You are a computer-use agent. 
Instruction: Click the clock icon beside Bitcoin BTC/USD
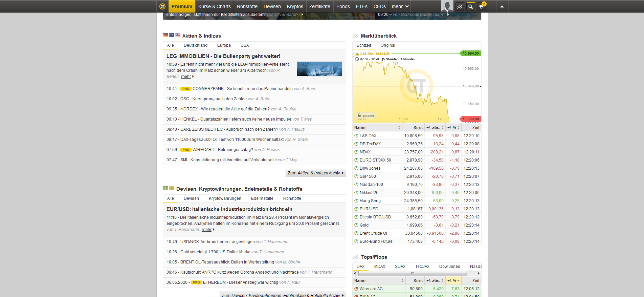tap(356, 217)
